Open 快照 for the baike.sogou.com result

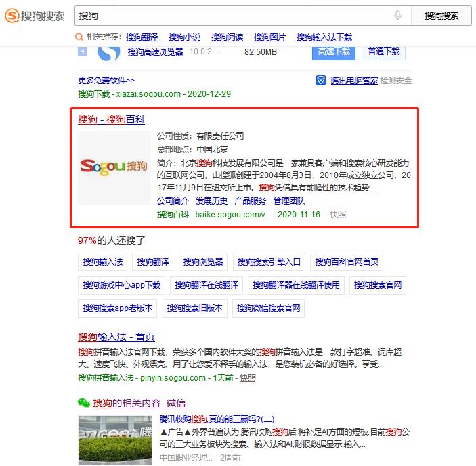click(x=338, y=214)
